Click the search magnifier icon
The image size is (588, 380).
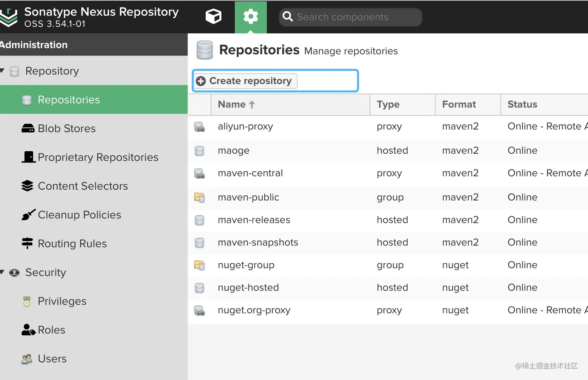point(288,17)
